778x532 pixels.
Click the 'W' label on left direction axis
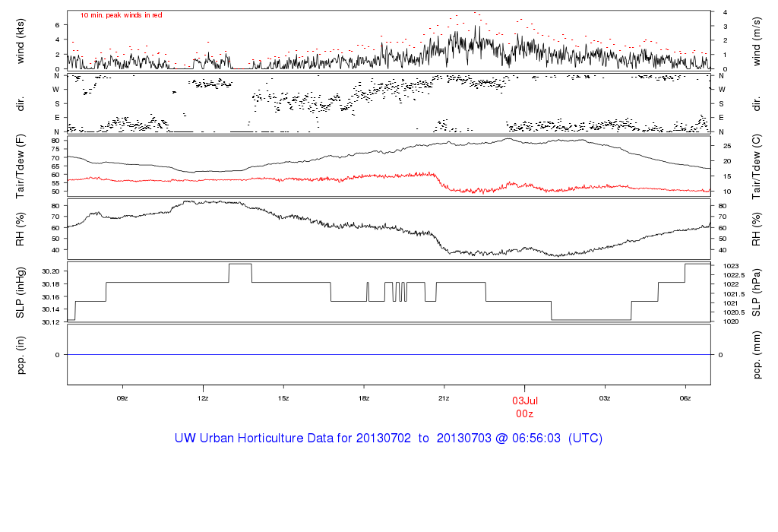tap(56, 90)
